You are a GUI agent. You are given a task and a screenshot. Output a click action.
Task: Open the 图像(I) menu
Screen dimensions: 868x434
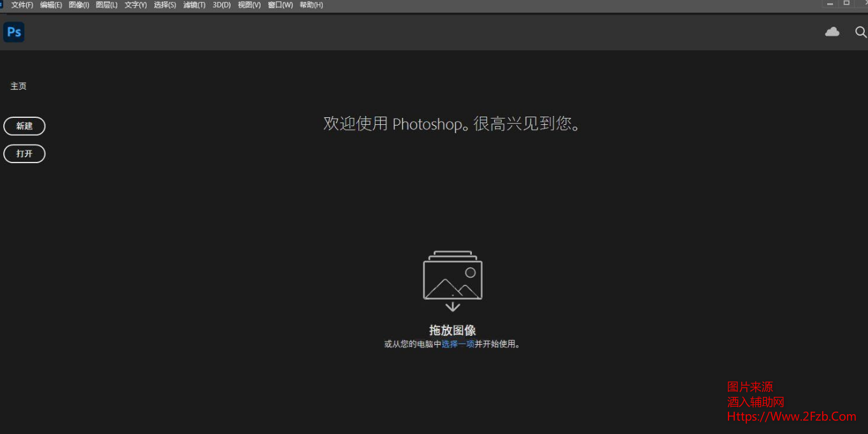79,5
